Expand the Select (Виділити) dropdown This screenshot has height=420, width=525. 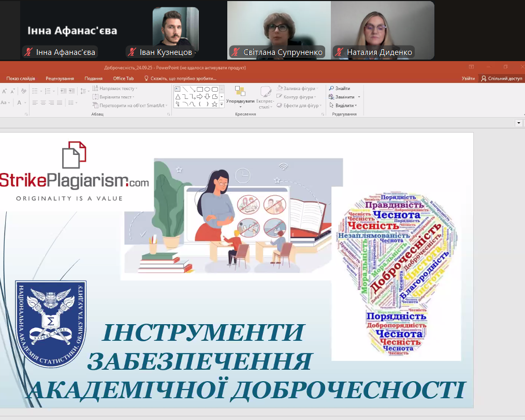tap(356, 106)
